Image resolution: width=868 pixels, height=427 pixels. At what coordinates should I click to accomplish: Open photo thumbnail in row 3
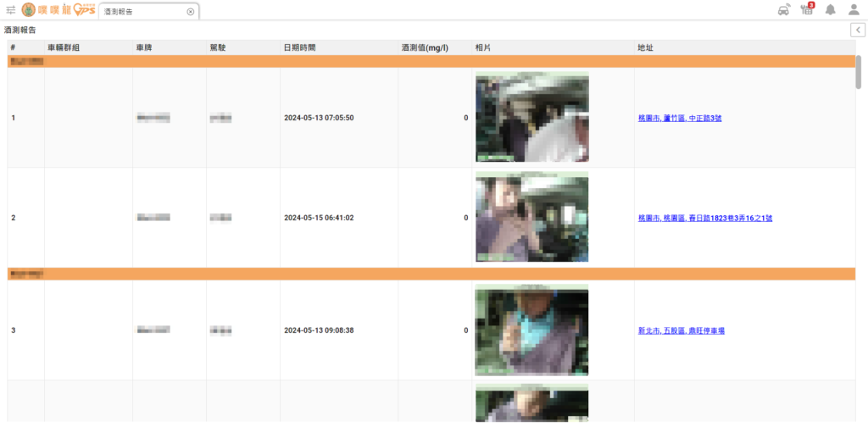pos(532,330)
